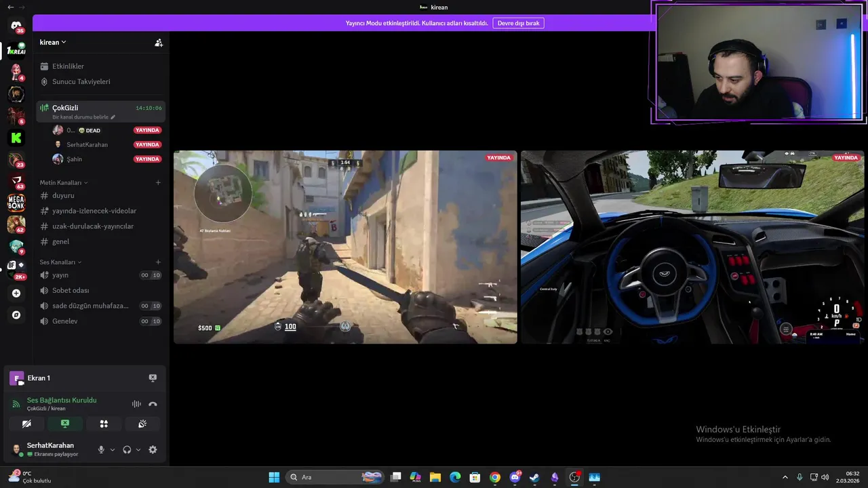This screenshot has width=868, height=488.
Task: Open microphone input options chevron
Action: pos(113,449)
